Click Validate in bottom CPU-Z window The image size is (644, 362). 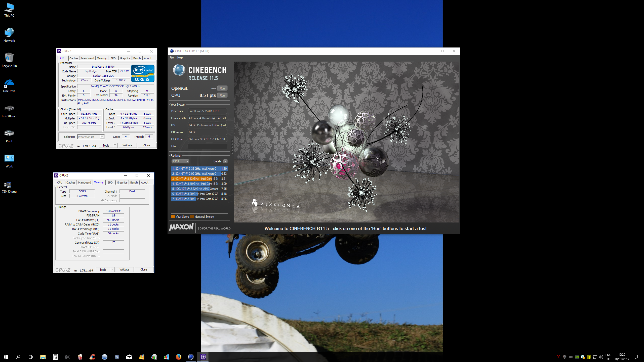(x=124, y=269)
